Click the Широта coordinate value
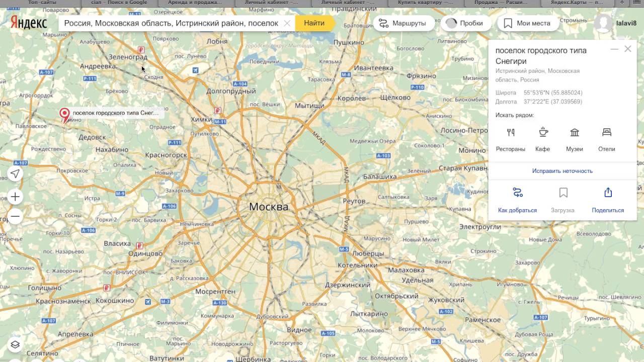Viewport: 644px width, 362px height. click(x=553, y=93)
